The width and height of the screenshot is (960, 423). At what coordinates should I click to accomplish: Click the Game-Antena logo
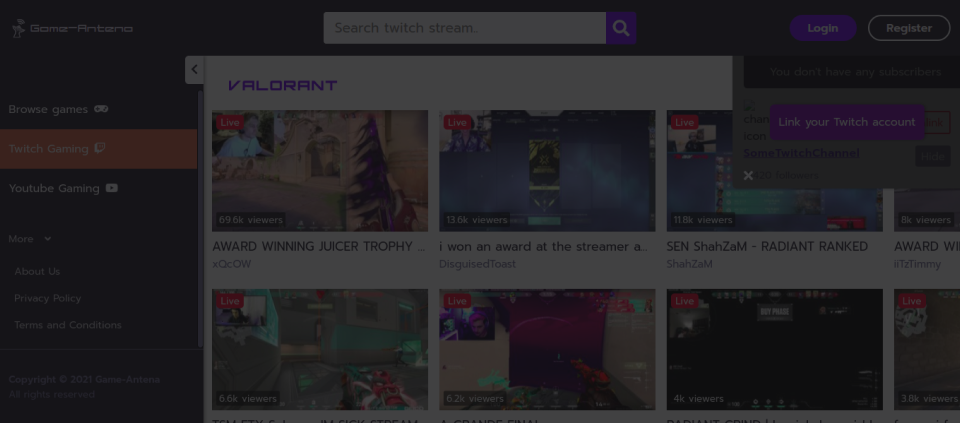(x=72, y=28)
